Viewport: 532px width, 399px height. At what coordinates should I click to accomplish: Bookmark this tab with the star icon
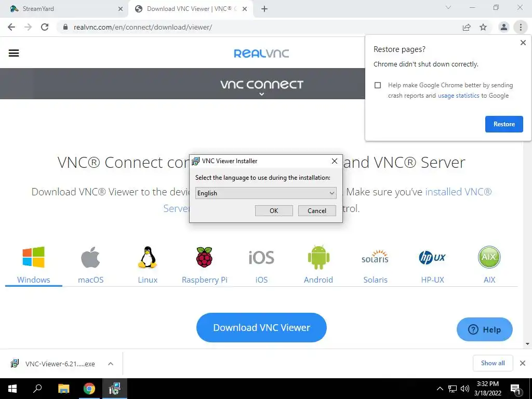pyautogui.click(x=483, y=27)
